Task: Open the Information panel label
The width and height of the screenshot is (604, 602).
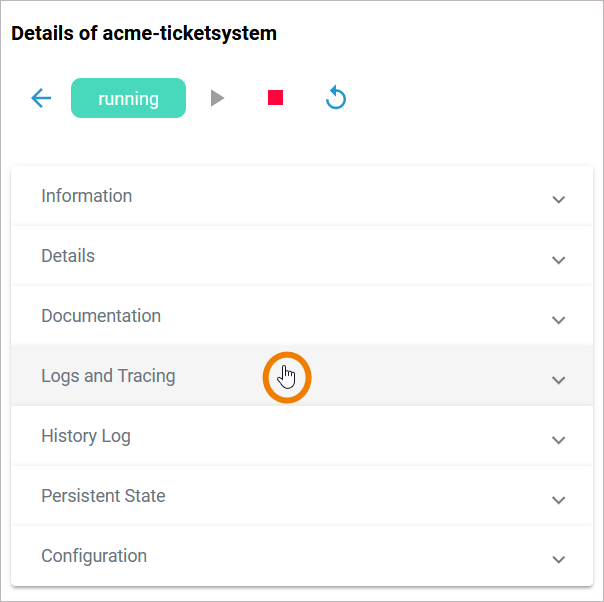Action: coord(86,196)
